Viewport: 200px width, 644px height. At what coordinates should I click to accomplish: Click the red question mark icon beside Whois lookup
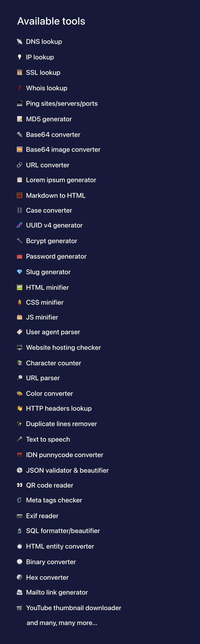tap(19, 88)
